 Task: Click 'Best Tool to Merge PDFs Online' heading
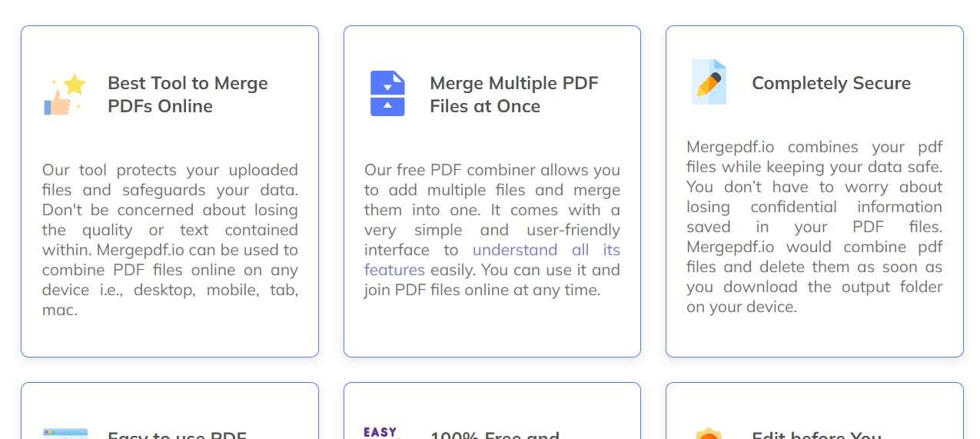point(188,95)
